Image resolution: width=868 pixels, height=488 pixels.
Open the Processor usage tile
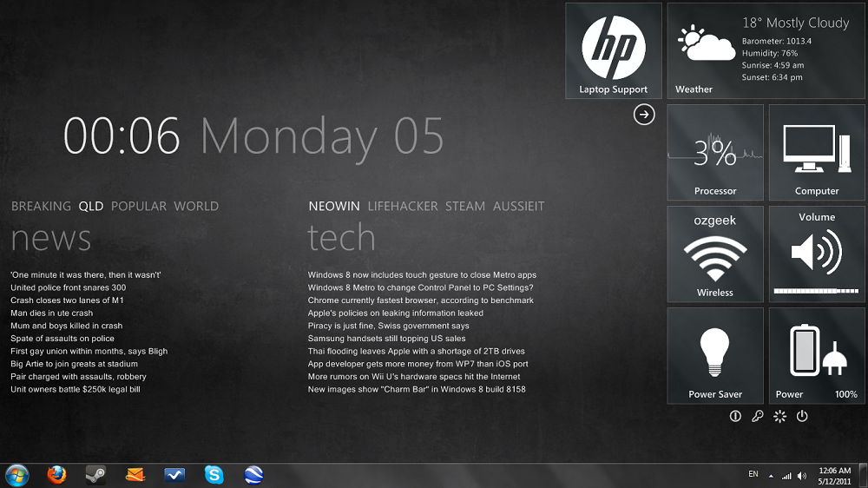(x=715, y=152)
